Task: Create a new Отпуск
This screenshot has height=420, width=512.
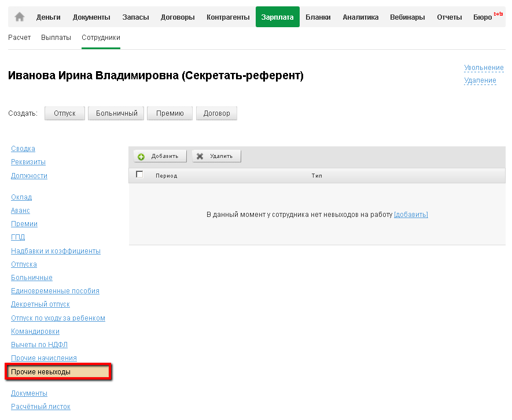Action: click(x=65, y=113)
